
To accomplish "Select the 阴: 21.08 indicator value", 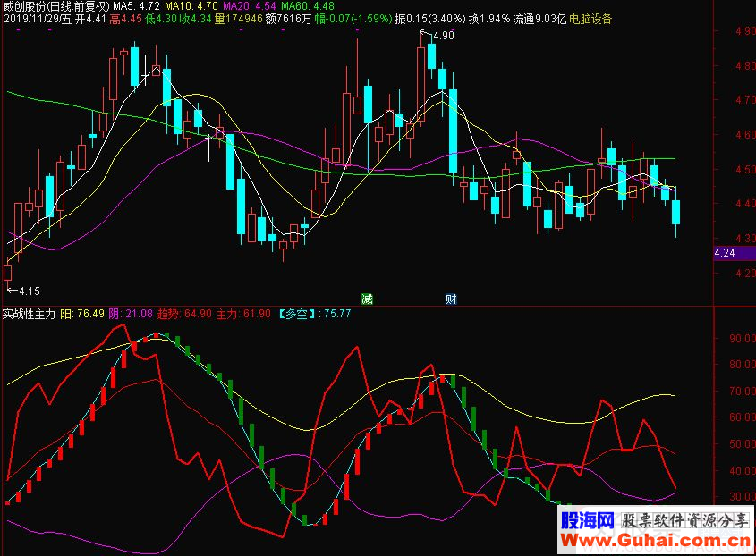I will coord(131,314).
